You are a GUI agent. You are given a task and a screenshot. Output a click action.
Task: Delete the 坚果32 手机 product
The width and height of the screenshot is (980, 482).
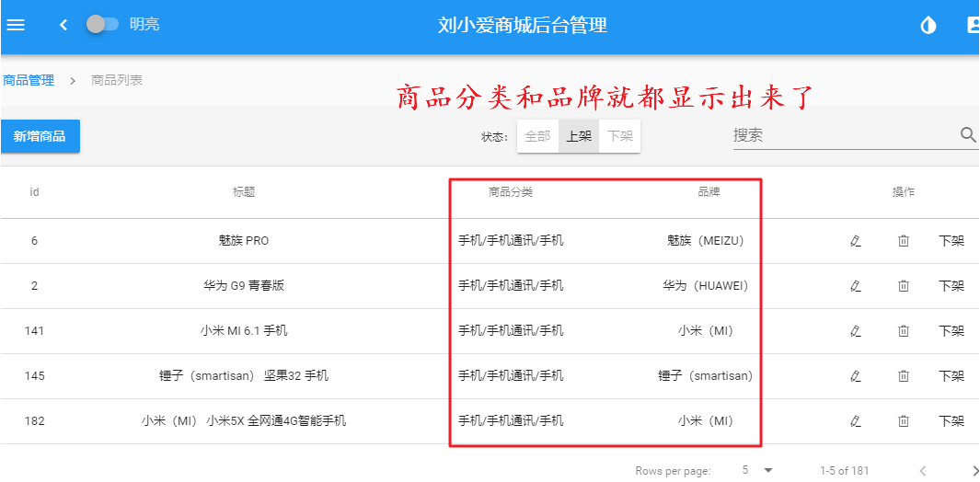(903, 375)
